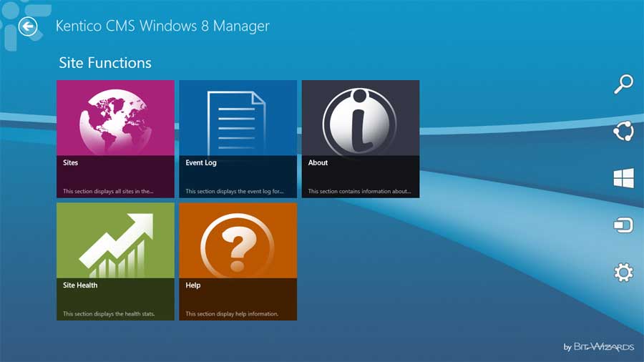Open the Help question mark tile
The width and height of the screenshot is (644, 362).
point(238,261)
